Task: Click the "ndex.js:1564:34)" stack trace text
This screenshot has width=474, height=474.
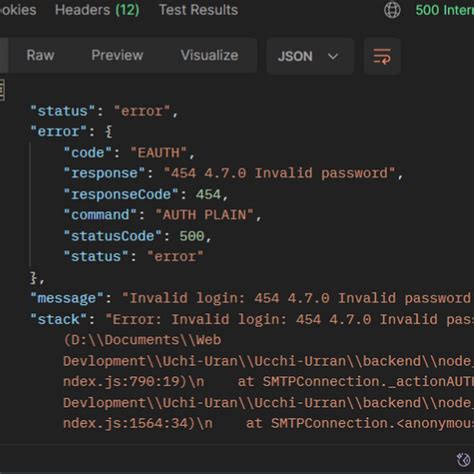Action: (x=129, y=423)
